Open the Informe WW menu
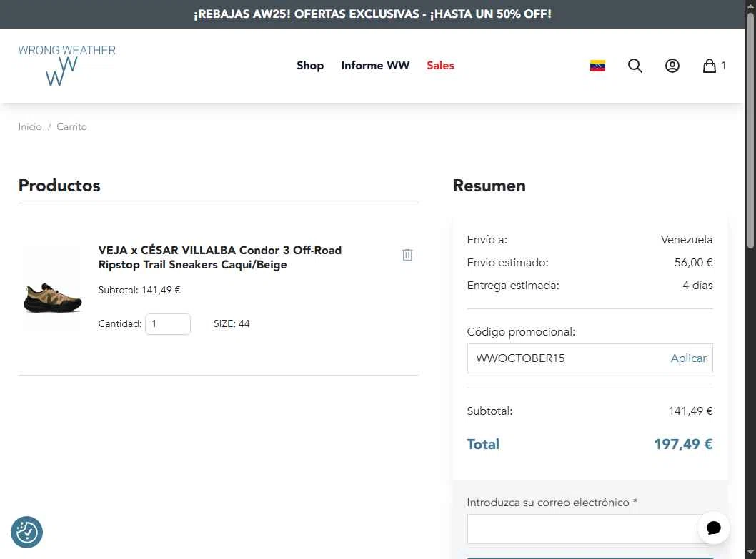This screenshot has height=559, width=756. (375, 66)
